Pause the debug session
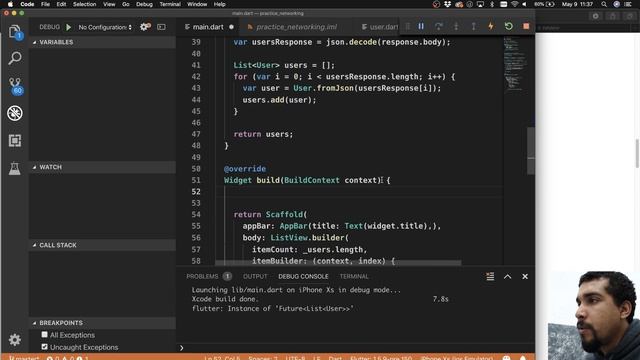Viewport: 640px width, 360px height. click(x=421, y=27)
